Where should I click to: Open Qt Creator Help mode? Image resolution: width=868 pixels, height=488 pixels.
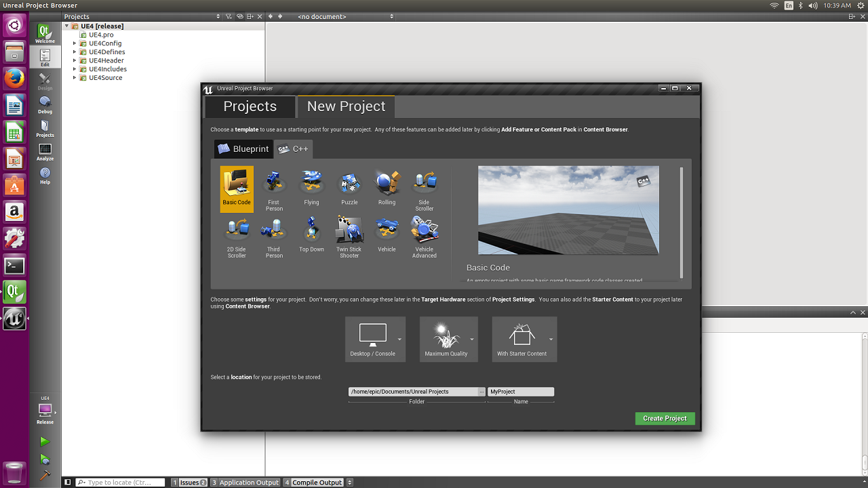pos(45,175)
